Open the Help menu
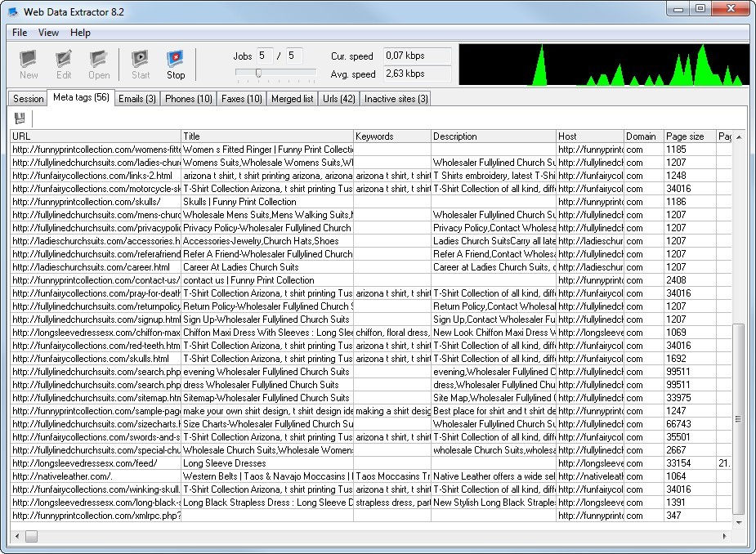 pyautogui.click(x=80, y=33)
